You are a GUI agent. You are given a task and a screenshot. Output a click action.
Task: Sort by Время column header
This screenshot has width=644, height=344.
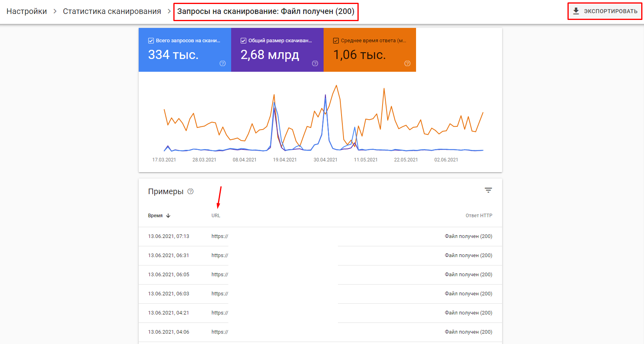pyautogui.click(x=155, y=216)
